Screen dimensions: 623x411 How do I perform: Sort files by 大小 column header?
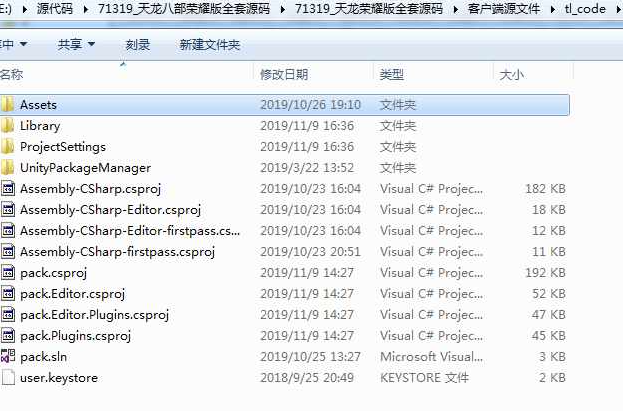[x=511, y=75]
